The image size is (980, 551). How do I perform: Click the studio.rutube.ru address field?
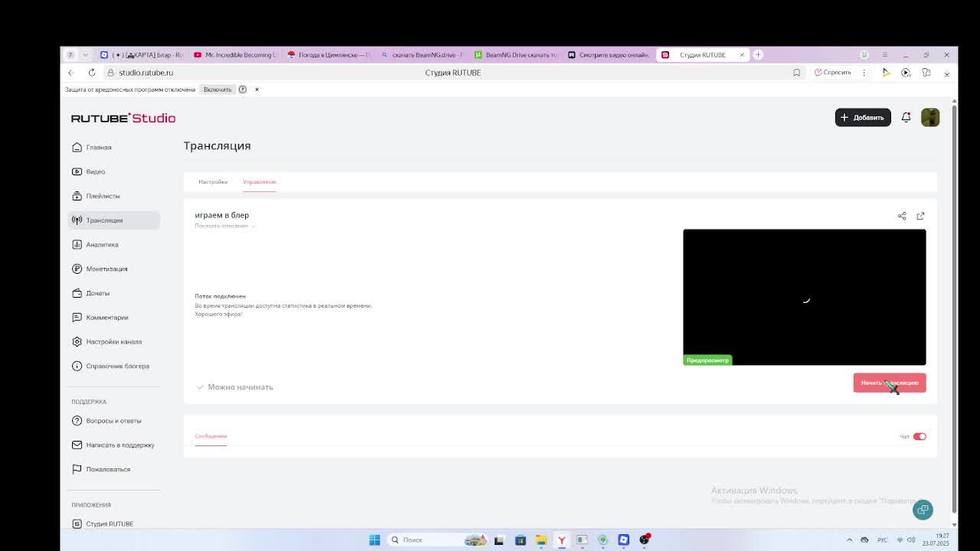tap(452, 73)
